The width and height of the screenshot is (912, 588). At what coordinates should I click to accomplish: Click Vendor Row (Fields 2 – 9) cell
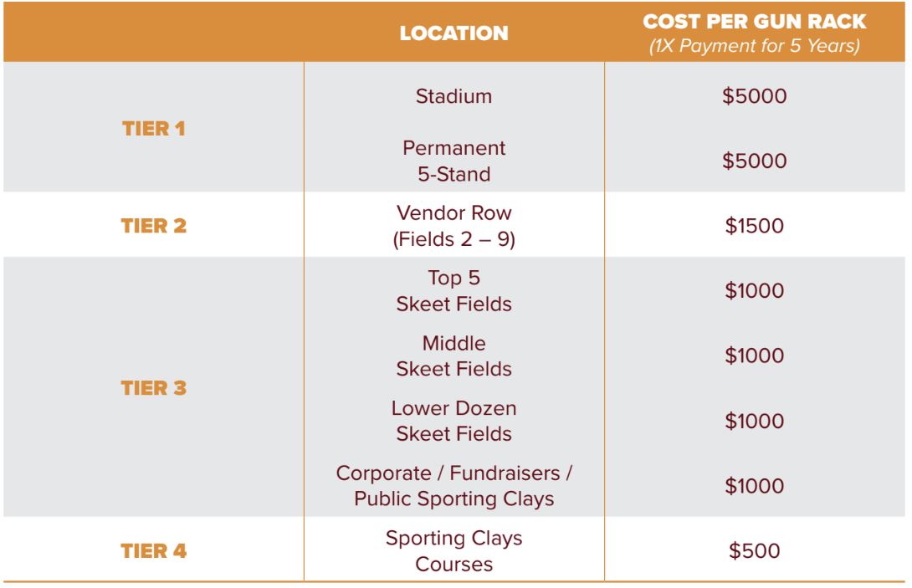[x=453, y=226]
